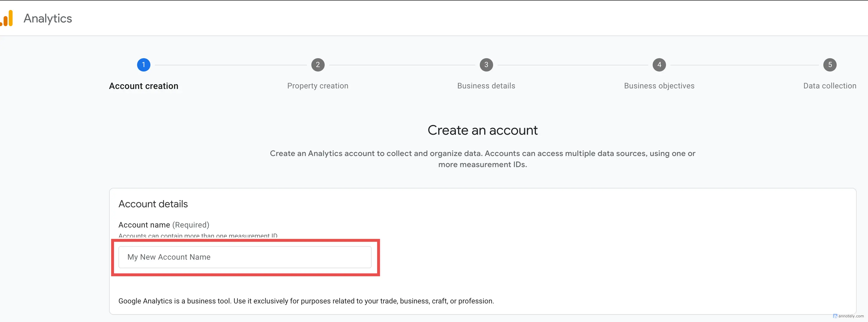The image size is (868, 322).
Task: Switch to the Business objectives step label
Action: [659, 86]
